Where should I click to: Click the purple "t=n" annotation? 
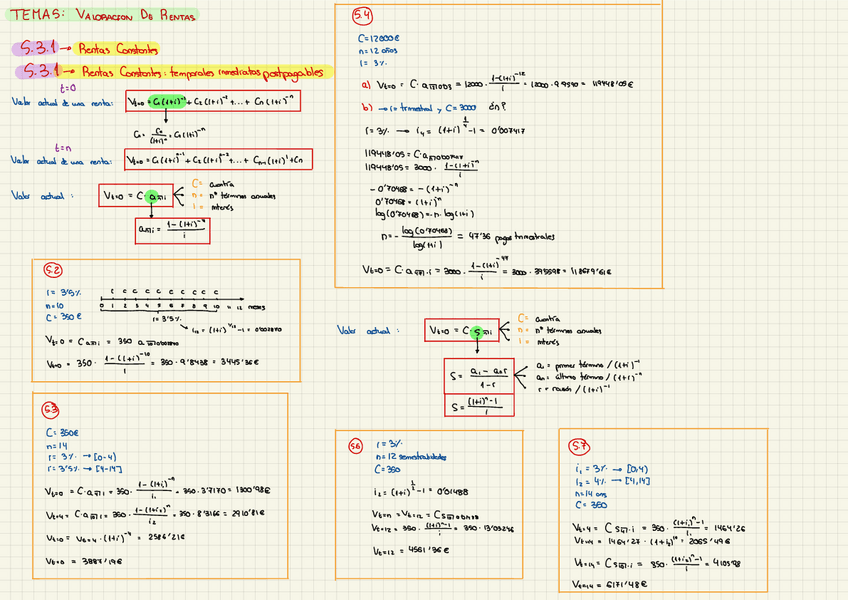point(62,147)
